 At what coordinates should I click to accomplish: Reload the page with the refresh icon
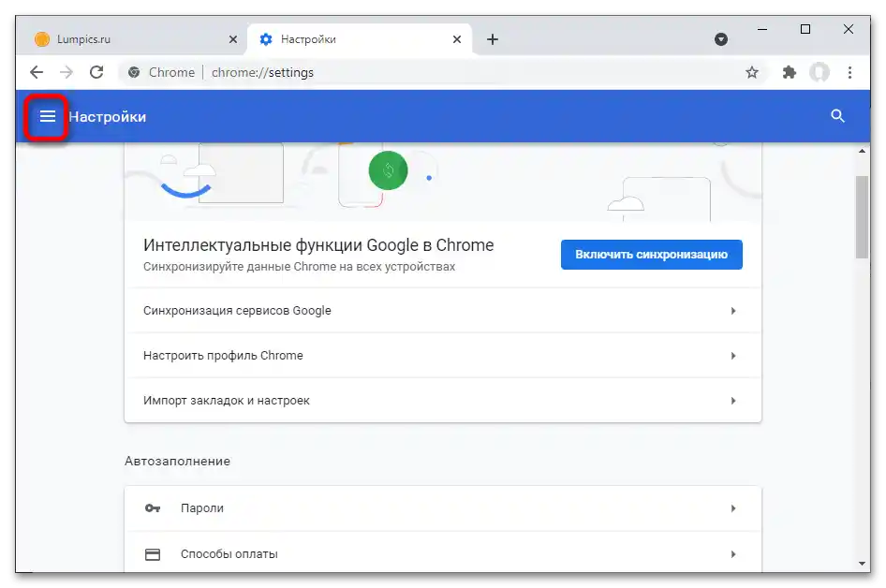click(96, 72)
